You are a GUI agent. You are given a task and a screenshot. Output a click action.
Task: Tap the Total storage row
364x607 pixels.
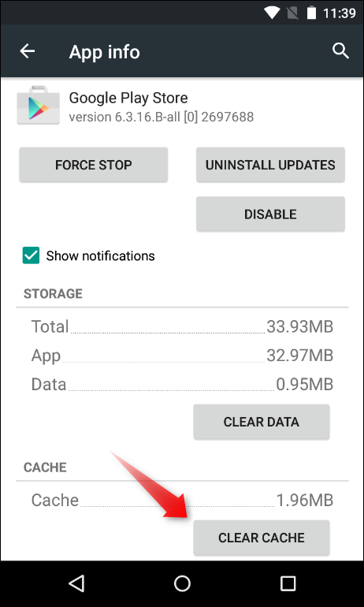182,326
